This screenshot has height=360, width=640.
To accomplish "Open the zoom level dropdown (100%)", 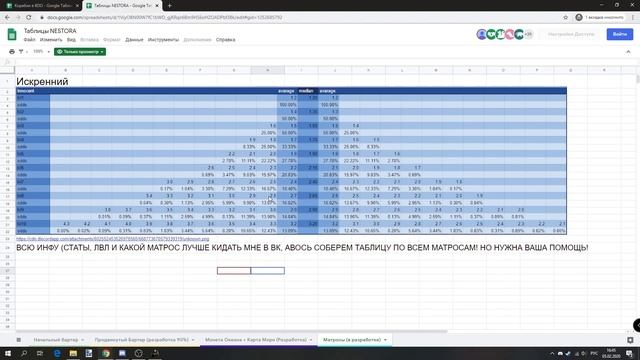I will [41, 52].
